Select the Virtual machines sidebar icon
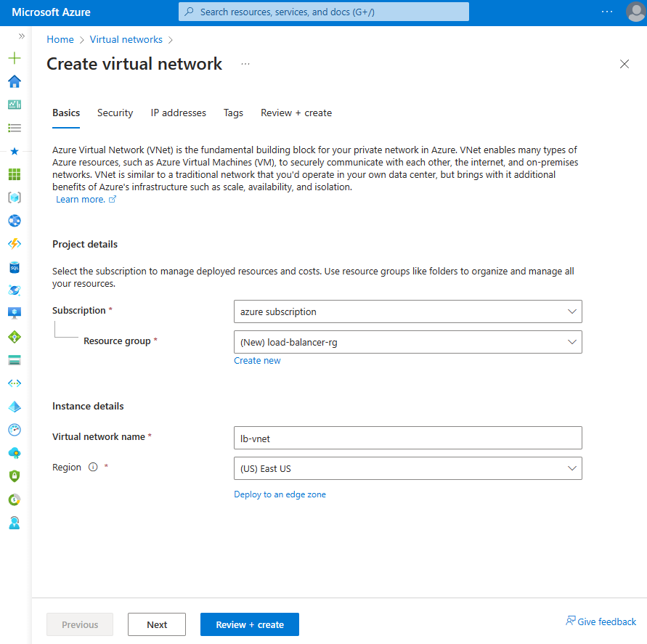The width and height of the screenshot is (647, 644). point(14,313)
